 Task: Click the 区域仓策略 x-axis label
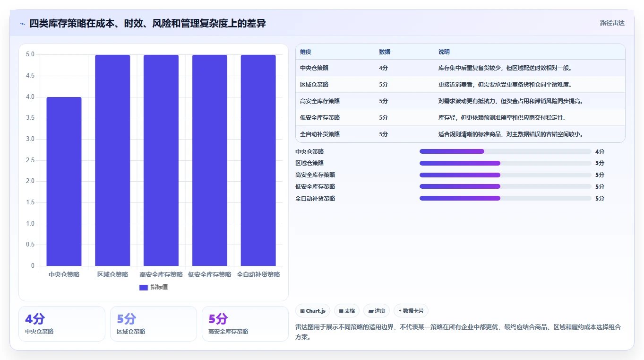tap(112, 274)
